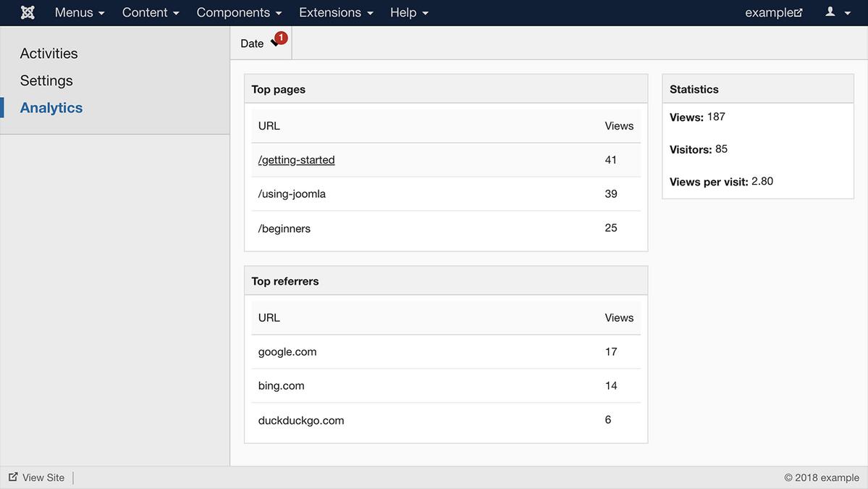Open the Date filter dropdown
Screen dimensions: 868x489
[261, 42]
